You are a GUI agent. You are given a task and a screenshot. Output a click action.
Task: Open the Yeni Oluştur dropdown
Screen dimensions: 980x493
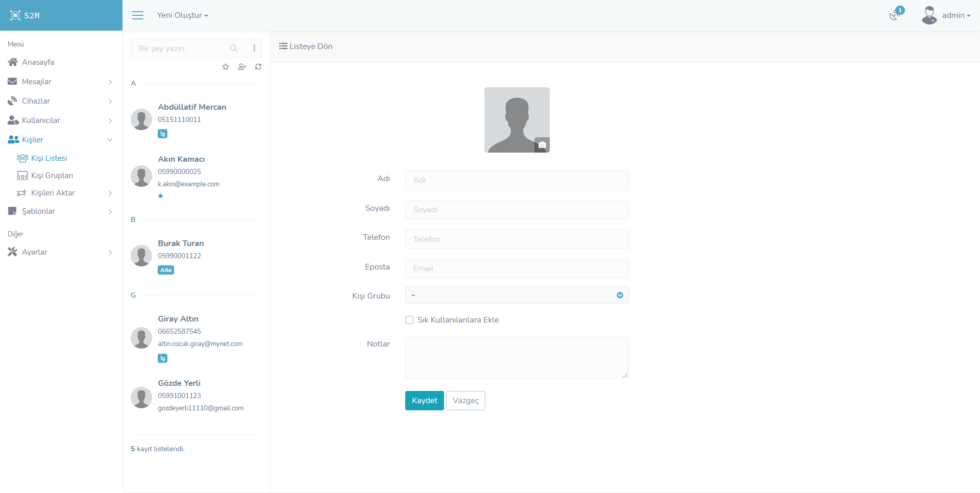pos(182,15)
